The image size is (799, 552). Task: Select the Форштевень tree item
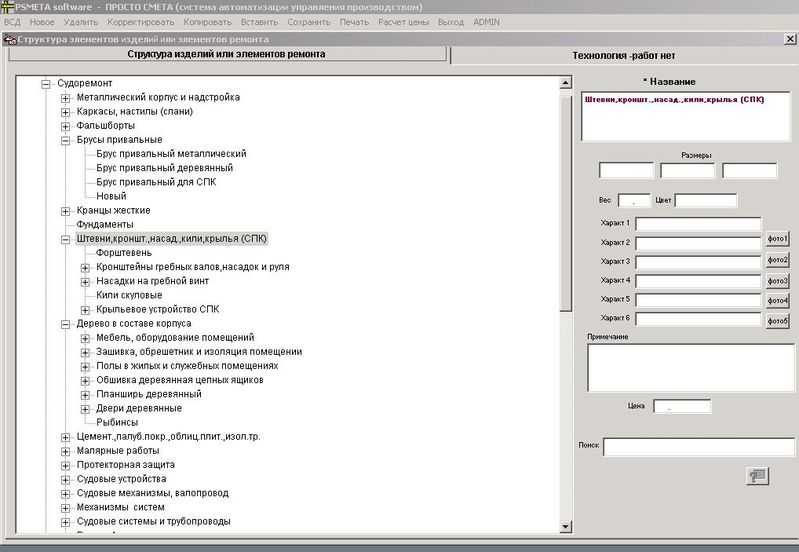124,254
